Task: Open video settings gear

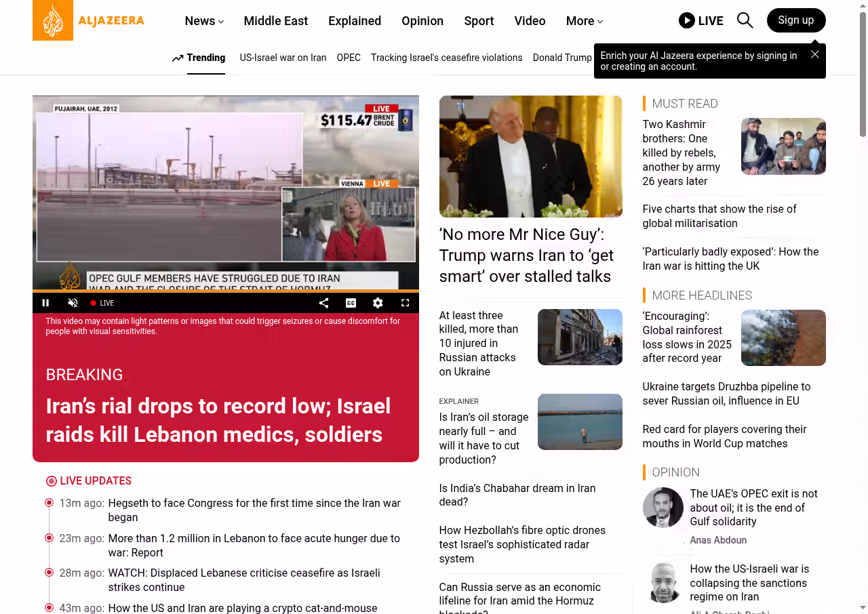Action: coord(378,303)
